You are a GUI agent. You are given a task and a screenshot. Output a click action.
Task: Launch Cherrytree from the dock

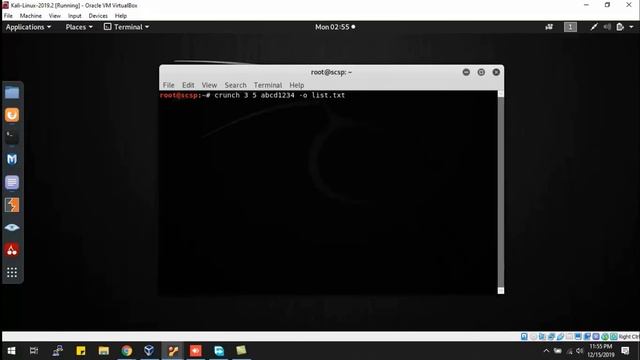click(x=12, y=250)
